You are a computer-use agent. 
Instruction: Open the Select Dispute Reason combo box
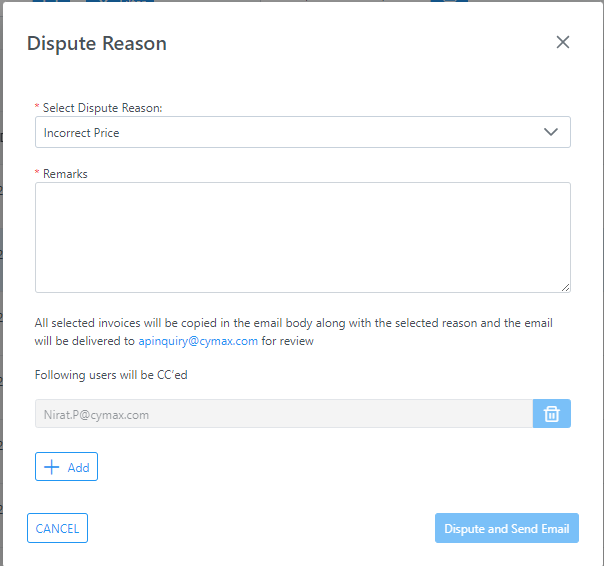(x=303, y=132)
